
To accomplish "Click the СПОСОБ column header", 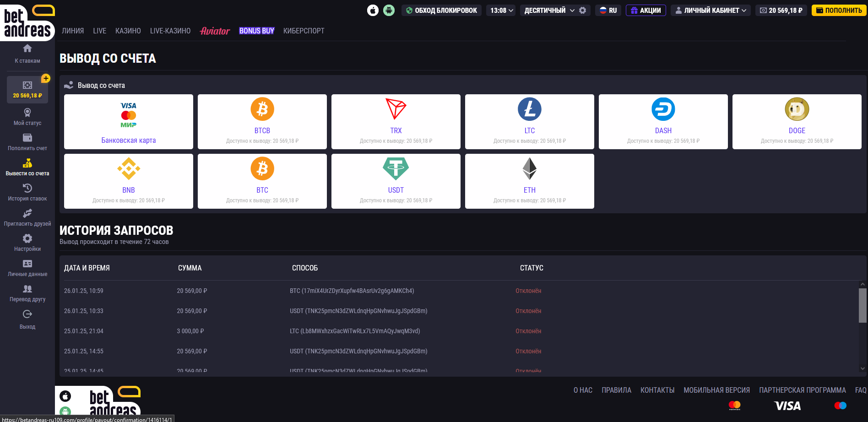I will pos(305,268).
